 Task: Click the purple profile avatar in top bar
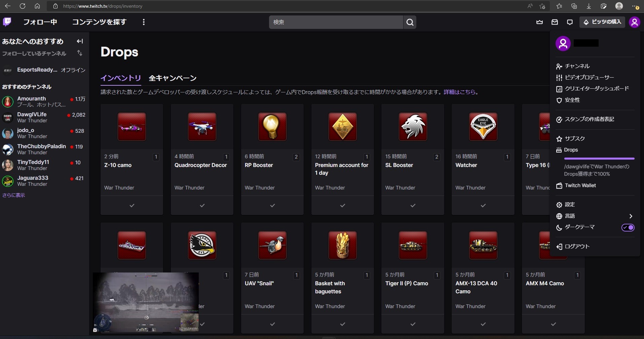click(x=634, y=22)
